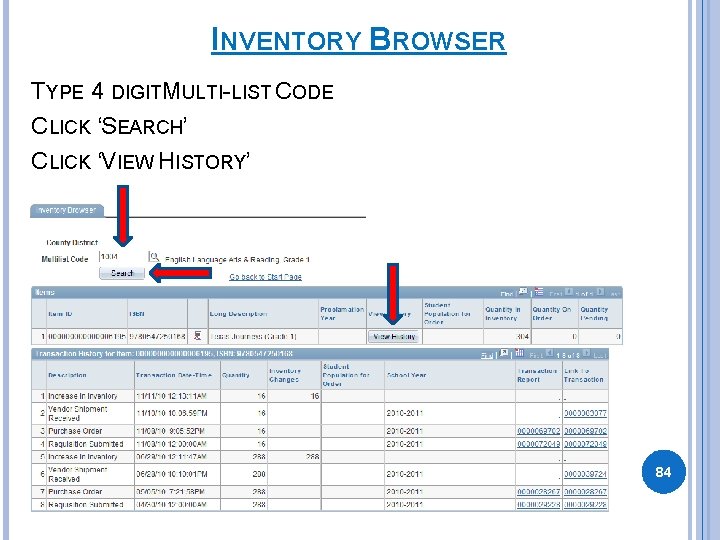Show the previous row in the Items grid
Screen dimensions: 720x540
coord(568,292)
